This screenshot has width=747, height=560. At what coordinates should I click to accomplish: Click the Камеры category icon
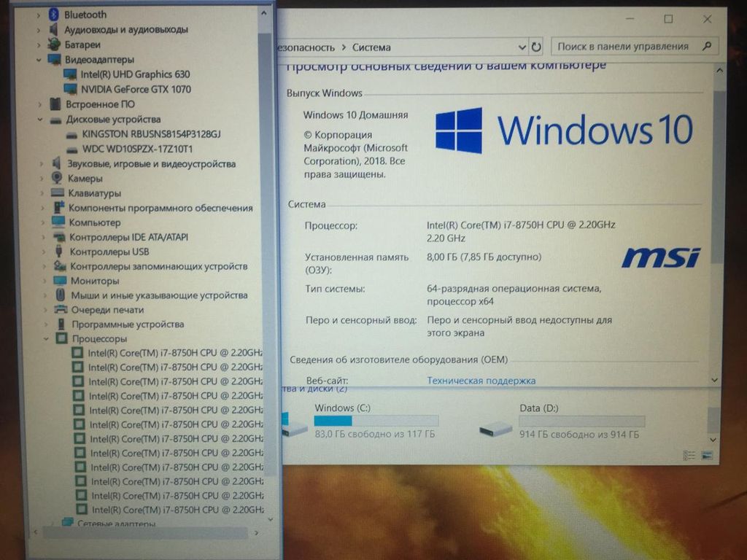(57, 178)
